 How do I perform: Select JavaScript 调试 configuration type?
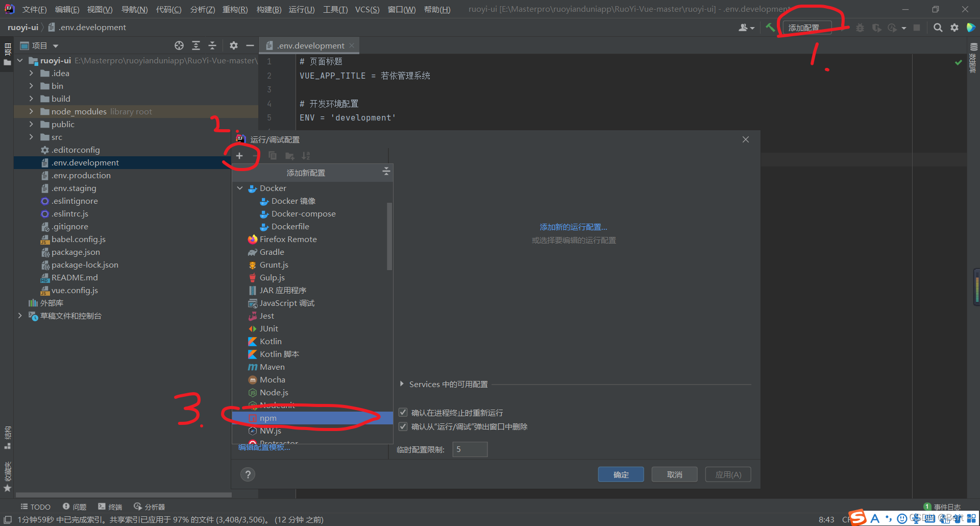(312, 303)
